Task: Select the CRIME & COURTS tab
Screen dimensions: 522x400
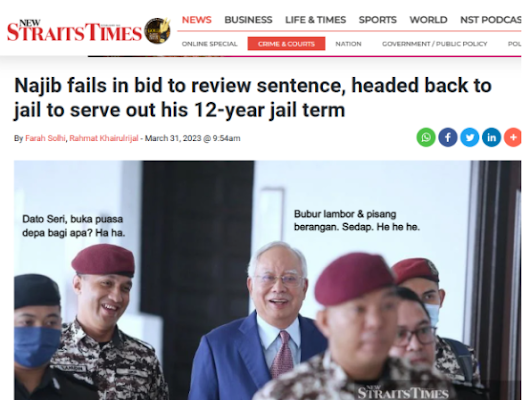Action: tap(286, 44)
